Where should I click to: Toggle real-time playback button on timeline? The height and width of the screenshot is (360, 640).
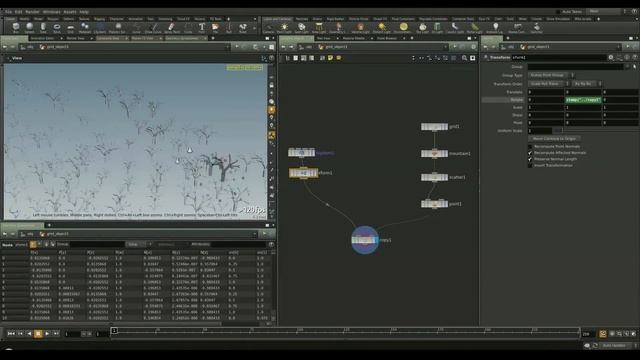tap(603, 334)
